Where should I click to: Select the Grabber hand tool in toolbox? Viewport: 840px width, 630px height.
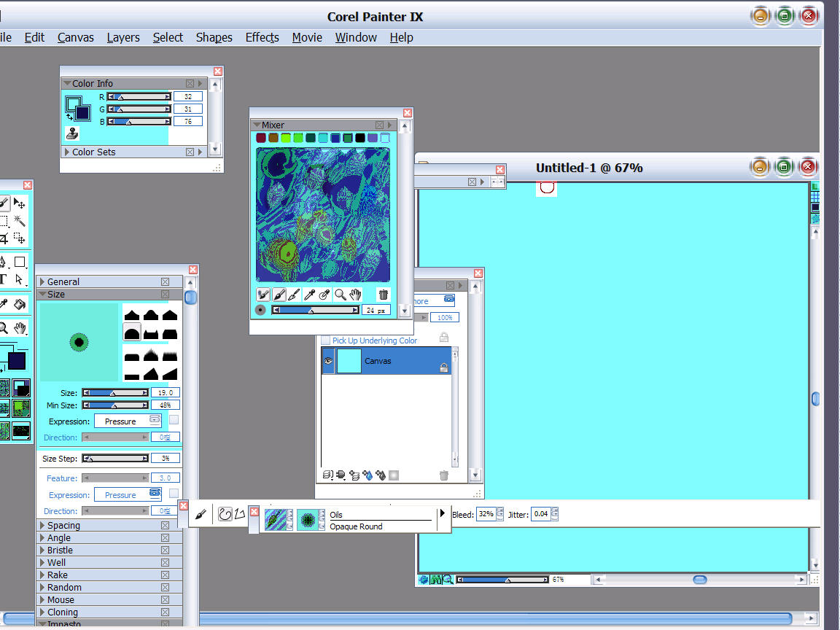coord(19,328)
